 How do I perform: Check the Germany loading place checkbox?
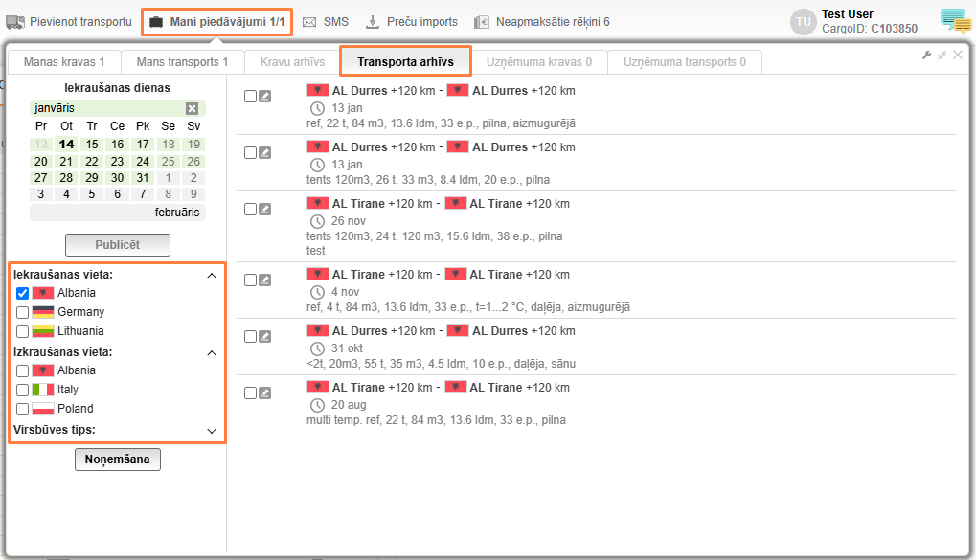(22, 312)
